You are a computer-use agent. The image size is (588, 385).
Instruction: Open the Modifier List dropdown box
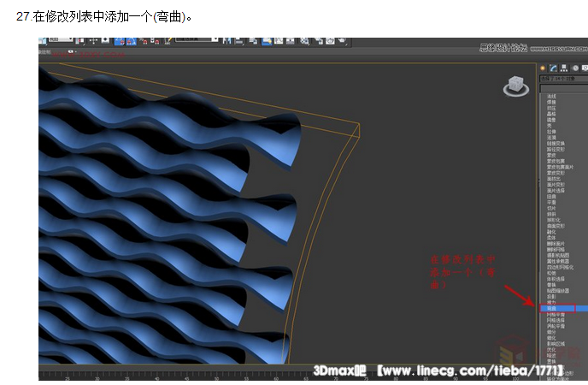tap(563, 88)
